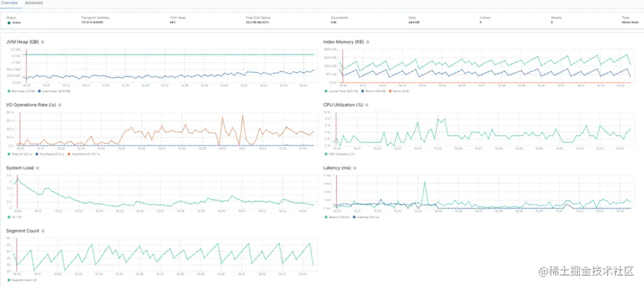The image size is (644, 287).
Task: Click info icon beside System Load
Action: (x=38, y=168)
